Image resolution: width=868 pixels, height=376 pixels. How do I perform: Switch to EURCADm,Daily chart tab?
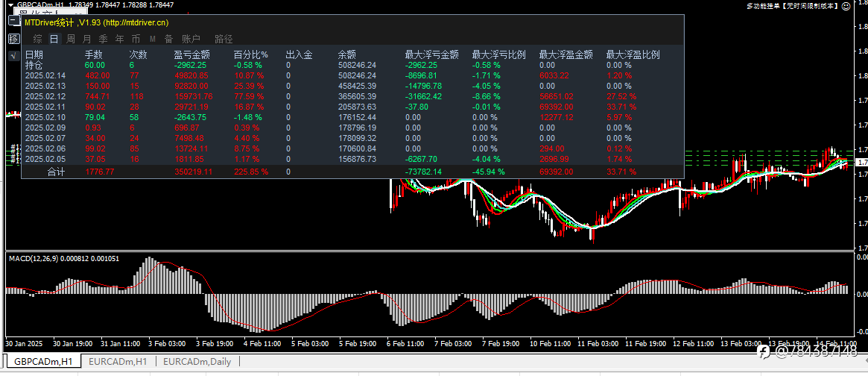tap(197, 362)
